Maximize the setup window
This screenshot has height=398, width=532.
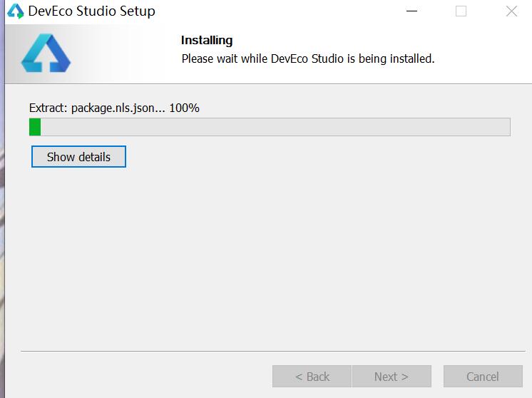[461, 11]
